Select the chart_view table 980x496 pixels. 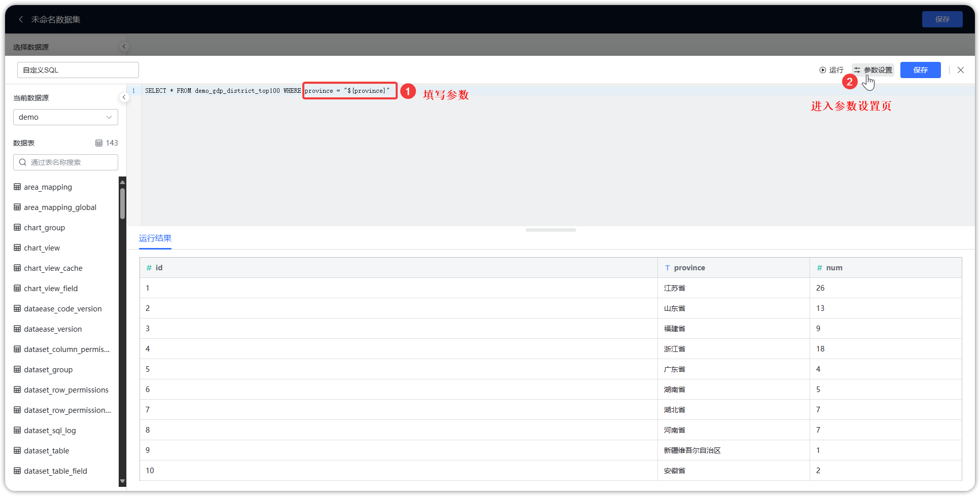[42, 247]
